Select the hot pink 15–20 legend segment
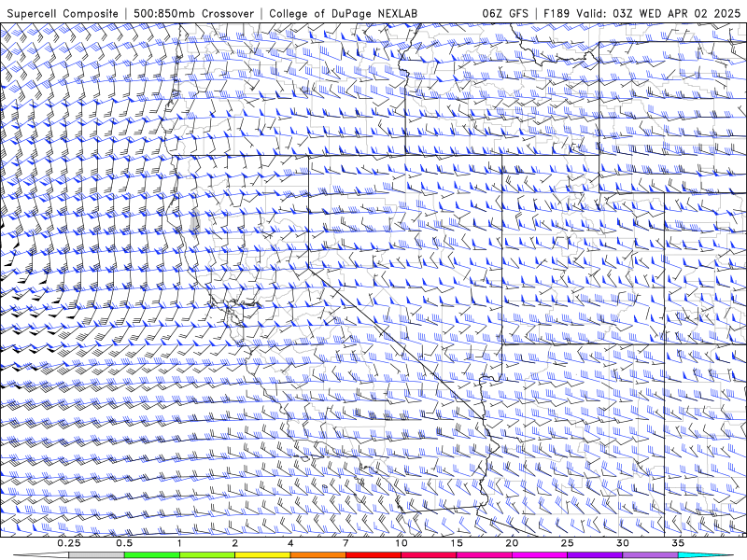747x560 pixels. point(484,555)
